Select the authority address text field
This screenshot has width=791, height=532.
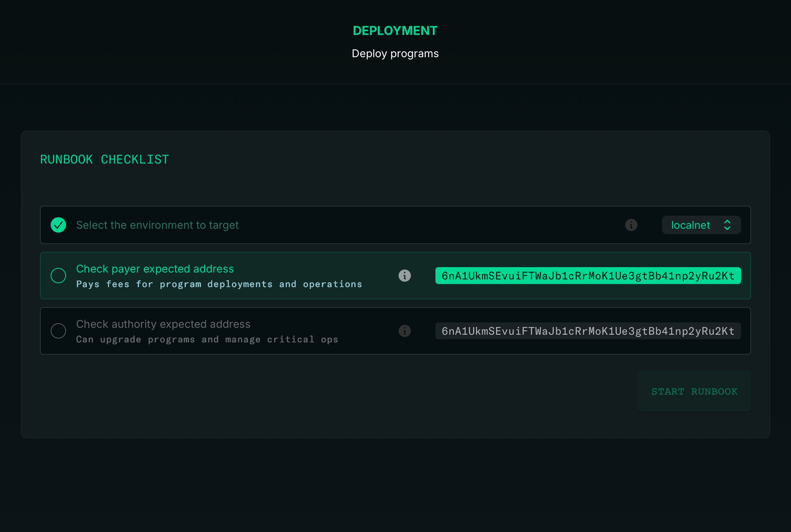(x=588, y=331)
